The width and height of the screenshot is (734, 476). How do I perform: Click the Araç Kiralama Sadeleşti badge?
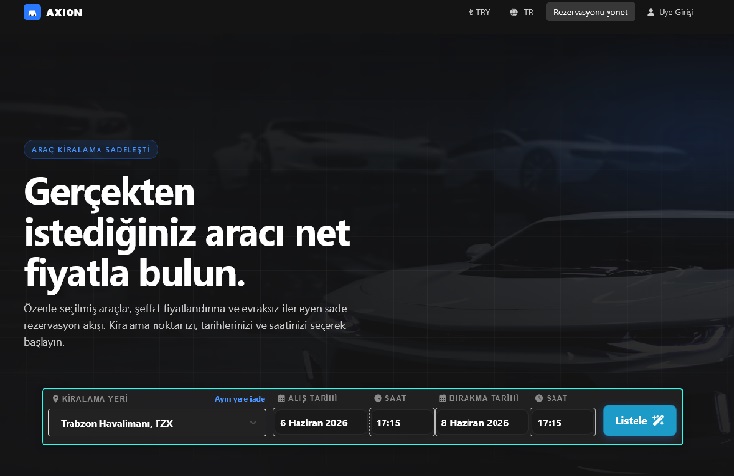tap(91, 150)
